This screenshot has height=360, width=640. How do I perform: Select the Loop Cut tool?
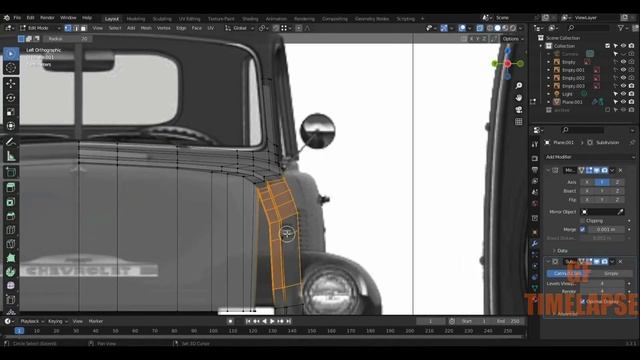(11, 229)
